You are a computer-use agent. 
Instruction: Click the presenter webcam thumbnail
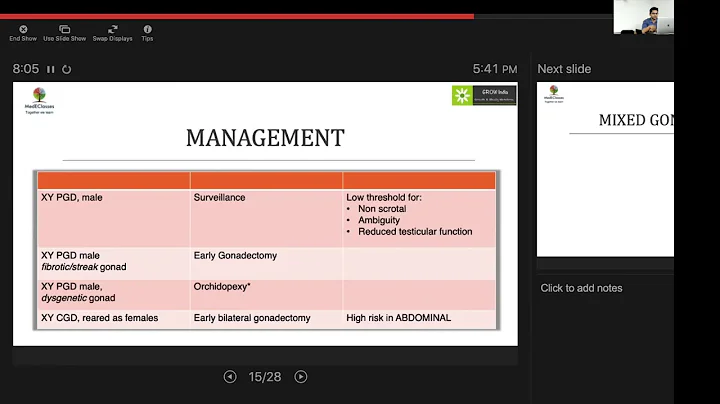coord(643,17)
